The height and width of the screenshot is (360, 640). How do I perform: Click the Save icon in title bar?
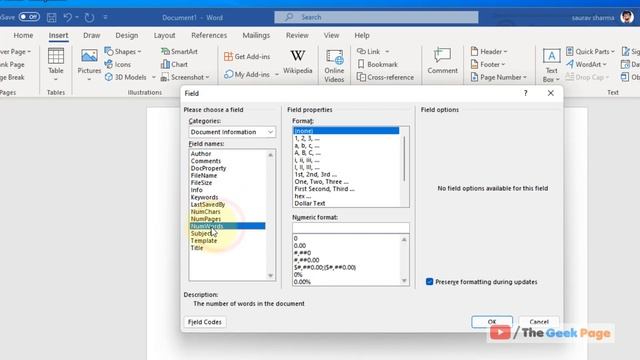pyautogui.click(x=51, y=18)
